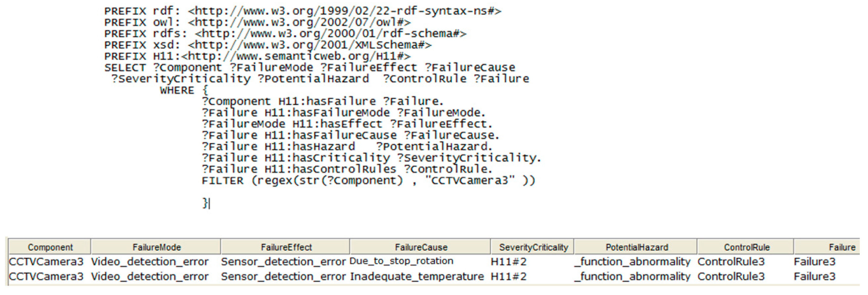Image resolution: width=868 pixels, height=295 pixels.
Task: Click on the PREFIX H11 line
Action: tap(257, 56)
